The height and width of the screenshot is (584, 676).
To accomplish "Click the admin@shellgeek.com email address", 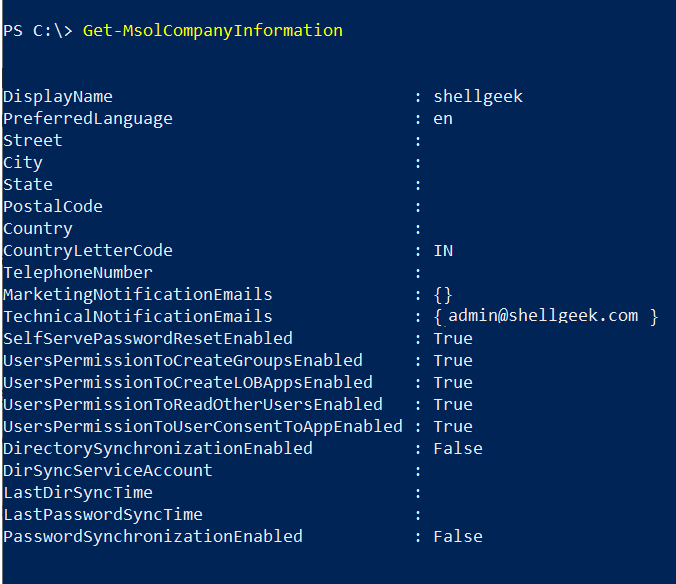I will (543, 316).
